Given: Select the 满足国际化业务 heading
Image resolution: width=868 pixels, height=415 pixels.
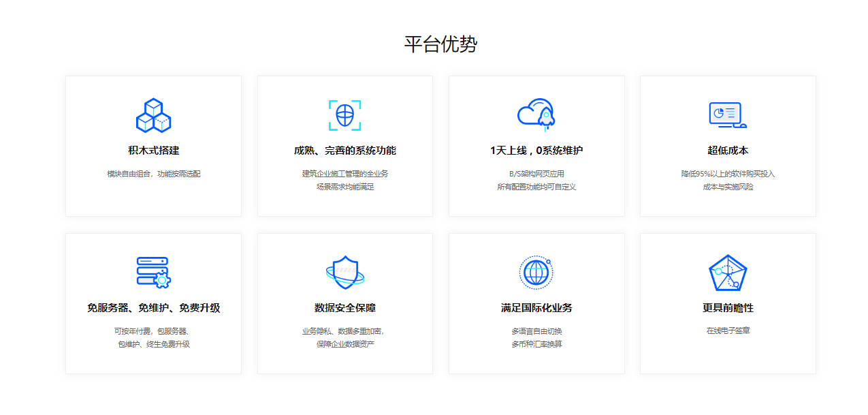Looking at the screenshot, I should pyautogui.click(x=536, y=308).
